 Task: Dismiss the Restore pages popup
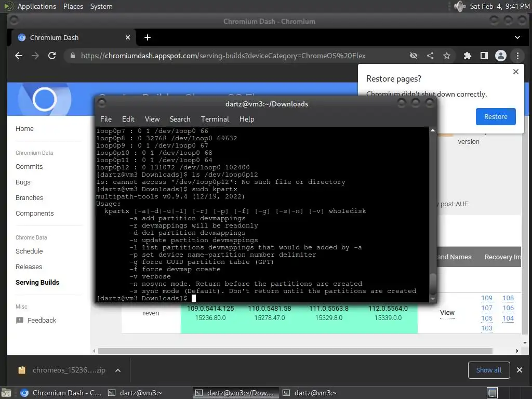[516, 72]
